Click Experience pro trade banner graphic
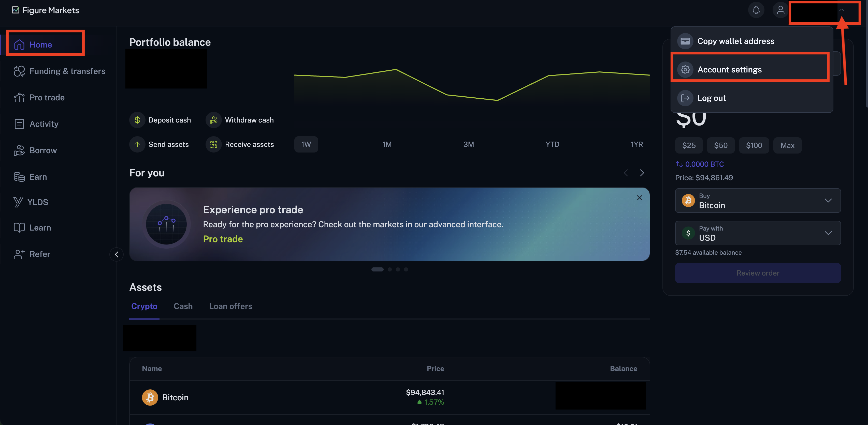 [166, 224]
